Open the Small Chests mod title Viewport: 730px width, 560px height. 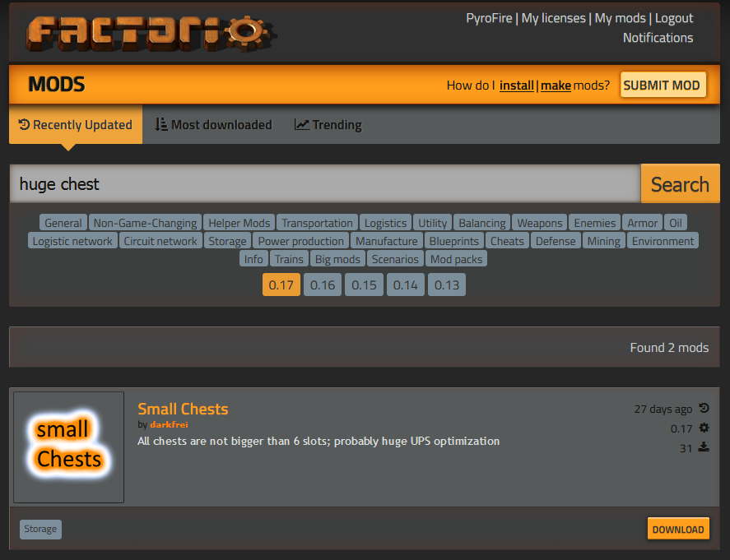coord(183,409)
